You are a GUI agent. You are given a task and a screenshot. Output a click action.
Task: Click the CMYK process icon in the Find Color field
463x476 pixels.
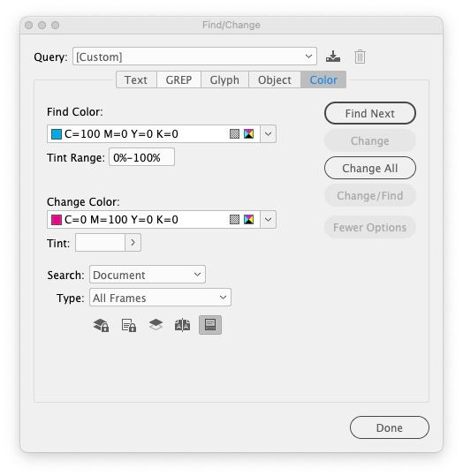click(x=248, y=134)
